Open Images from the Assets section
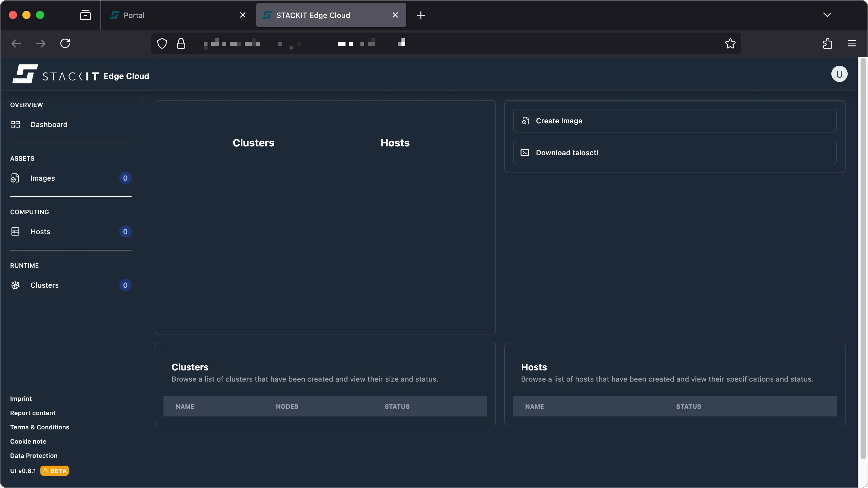This screenshot has width=868, height=488. coord(43,178)
